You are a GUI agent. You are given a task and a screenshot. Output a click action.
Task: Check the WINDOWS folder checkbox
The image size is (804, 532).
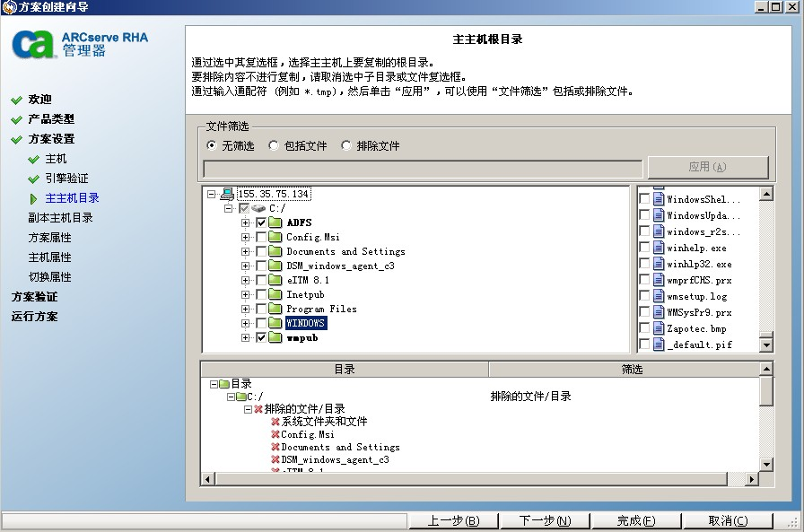point(261,323)
